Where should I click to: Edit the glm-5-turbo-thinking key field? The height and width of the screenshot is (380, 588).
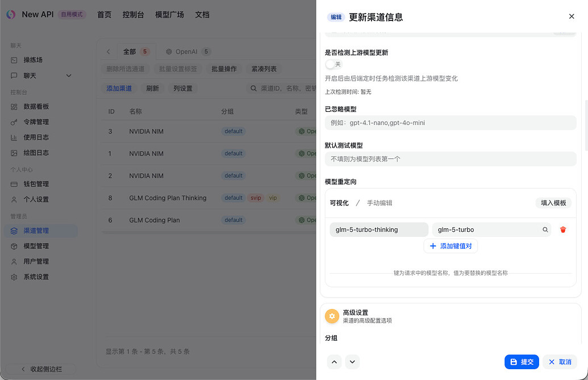[379, 229]
